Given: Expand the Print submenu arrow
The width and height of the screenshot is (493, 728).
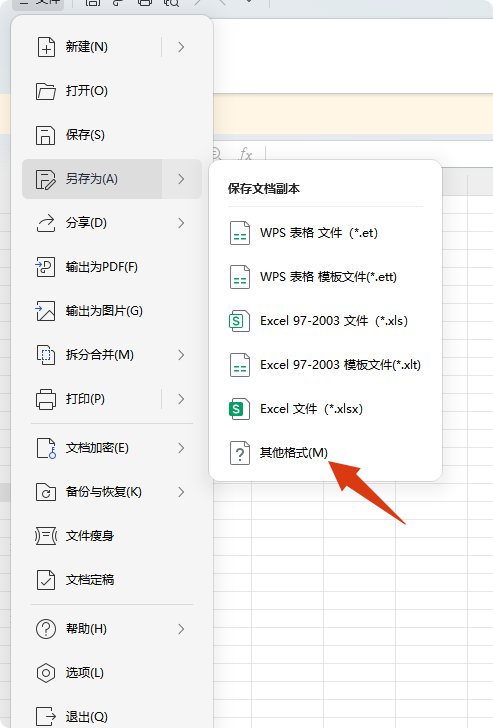Looking at the screenshot, I should tap(182, 399).
